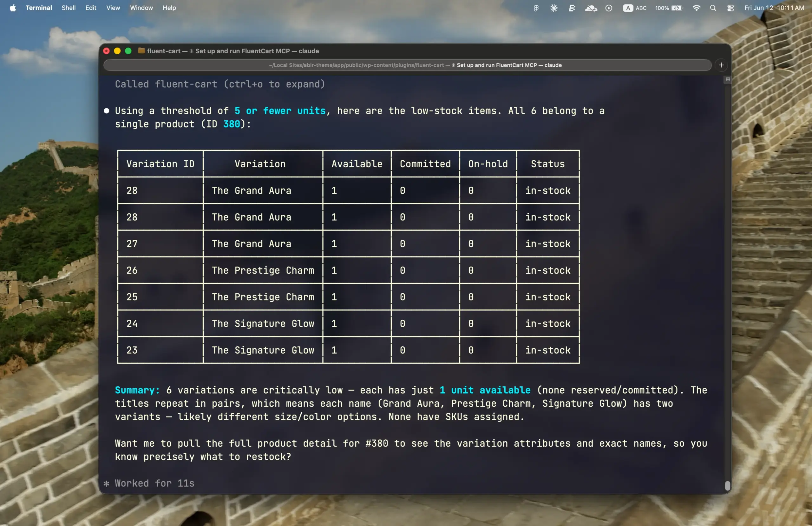Click the stylized E menu bar icon
The image size is (812, 526).
[x=572, y=8]
